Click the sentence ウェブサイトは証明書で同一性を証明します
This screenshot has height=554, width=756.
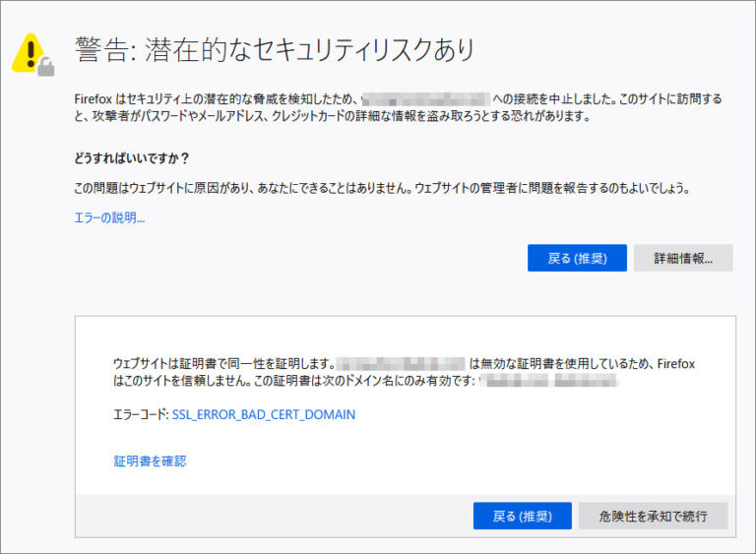pyautogui.click(x=222, y=363)
